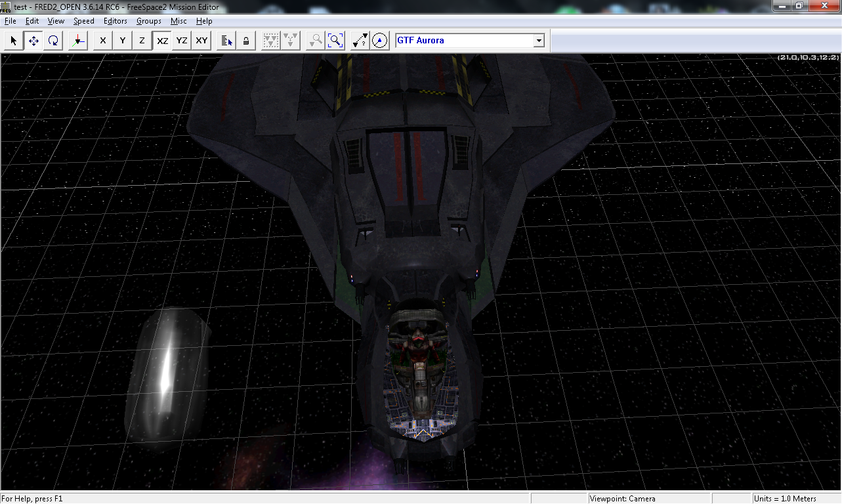Viewport: 842px width, 504px height.
Task: Toggle the show distances icon
Action: tap(360, 41)
